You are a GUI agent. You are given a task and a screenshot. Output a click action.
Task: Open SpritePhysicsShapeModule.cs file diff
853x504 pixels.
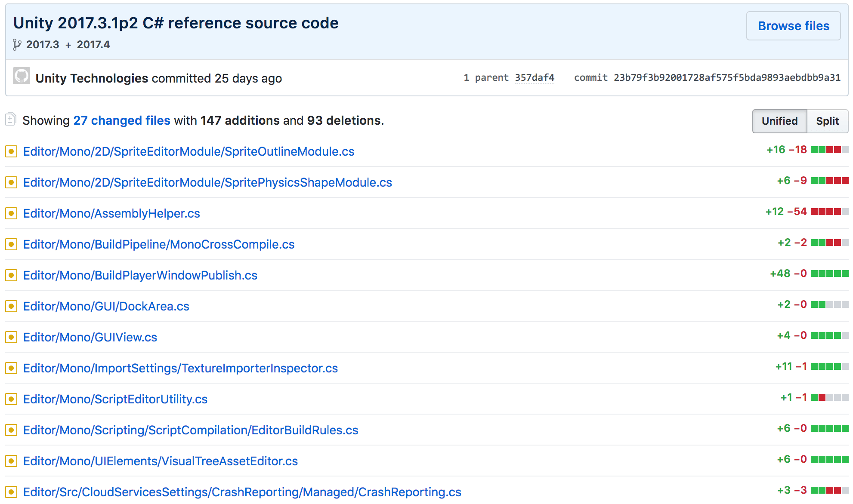tap(207, 182)
